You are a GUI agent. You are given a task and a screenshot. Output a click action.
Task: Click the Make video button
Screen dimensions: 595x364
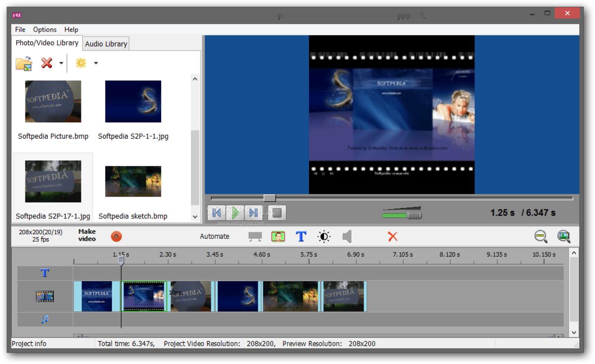86,235
